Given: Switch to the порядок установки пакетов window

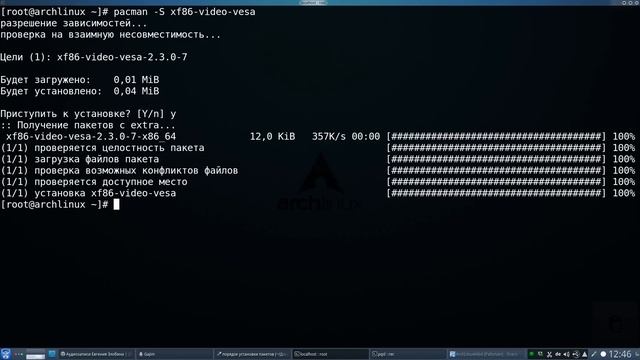Looking at the screenshot, I should (253, 354).
